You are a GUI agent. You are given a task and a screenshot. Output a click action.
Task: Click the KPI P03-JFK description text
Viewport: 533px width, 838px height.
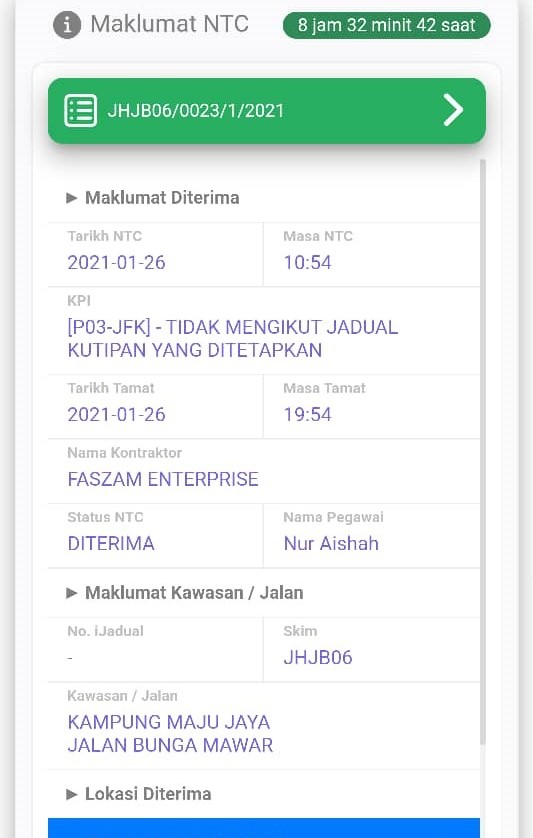233,338
